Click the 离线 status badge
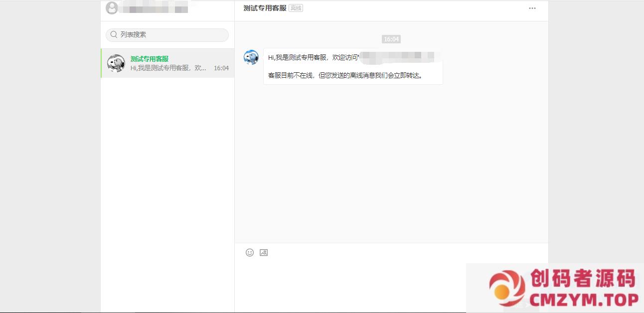 coord(296,8)
